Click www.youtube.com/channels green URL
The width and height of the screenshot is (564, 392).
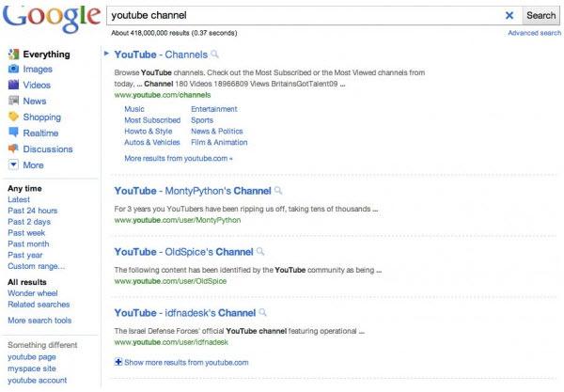click(163, 95)
